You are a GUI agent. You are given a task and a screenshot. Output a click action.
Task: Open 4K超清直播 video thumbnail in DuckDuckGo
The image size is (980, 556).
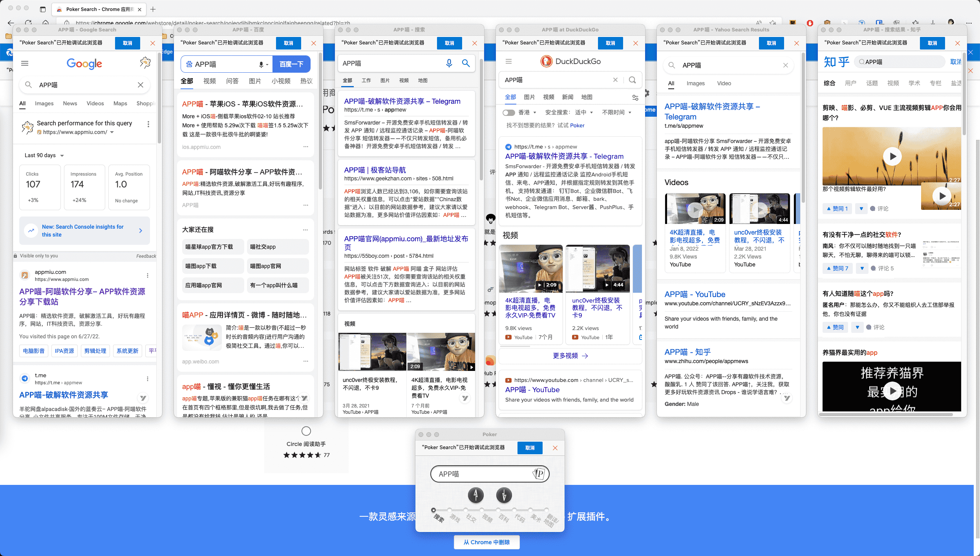coord(531,269)
